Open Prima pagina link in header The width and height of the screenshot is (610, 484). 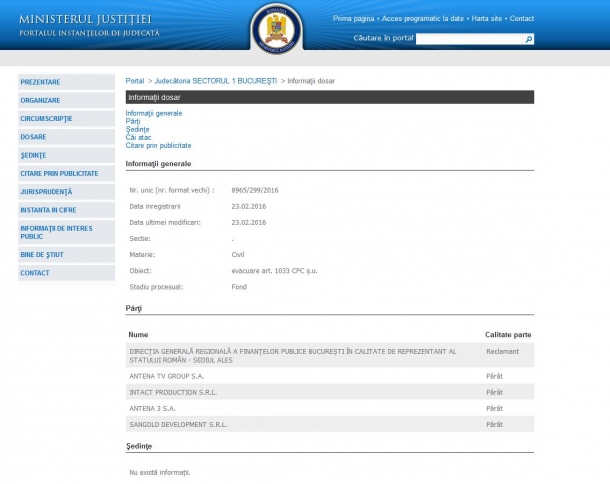point(353,18)
